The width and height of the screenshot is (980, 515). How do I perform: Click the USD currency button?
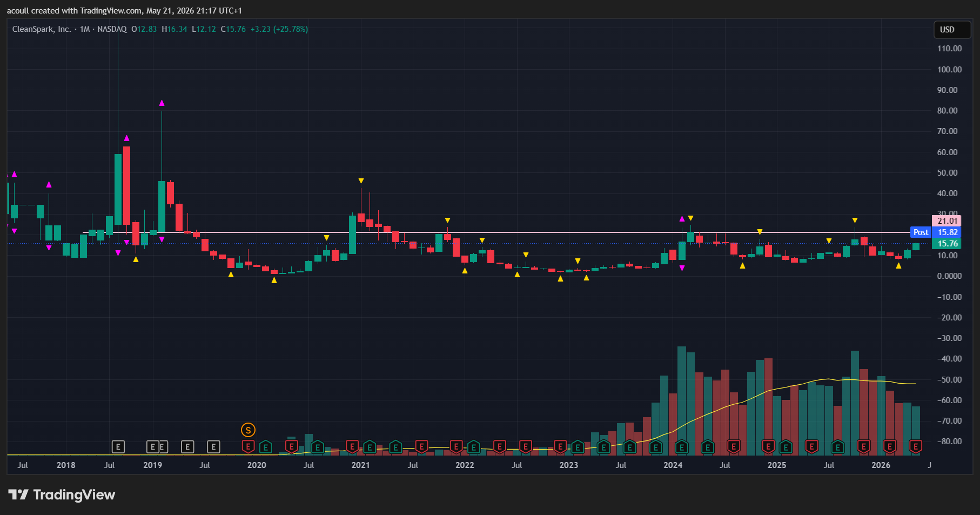click(952, 30)
